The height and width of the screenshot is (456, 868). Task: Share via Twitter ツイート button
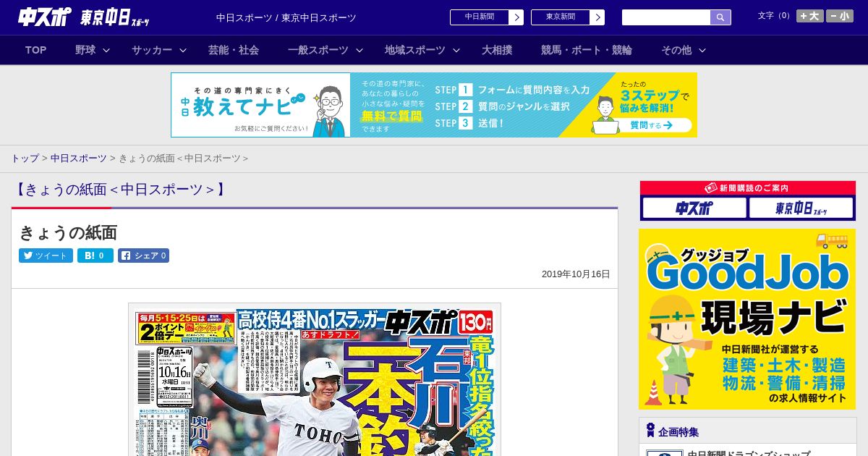point(46,256)
